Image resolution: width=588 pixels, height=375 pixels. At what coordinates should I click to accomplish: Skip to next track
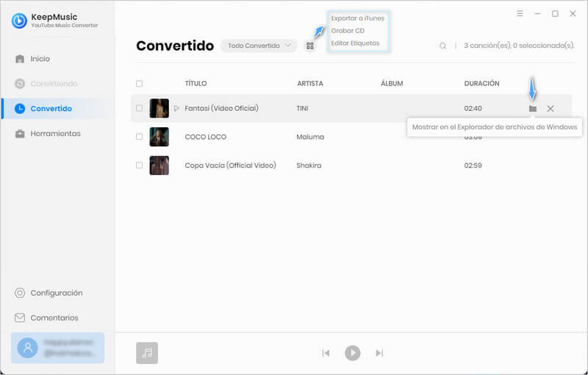click(x=379, y=353)
